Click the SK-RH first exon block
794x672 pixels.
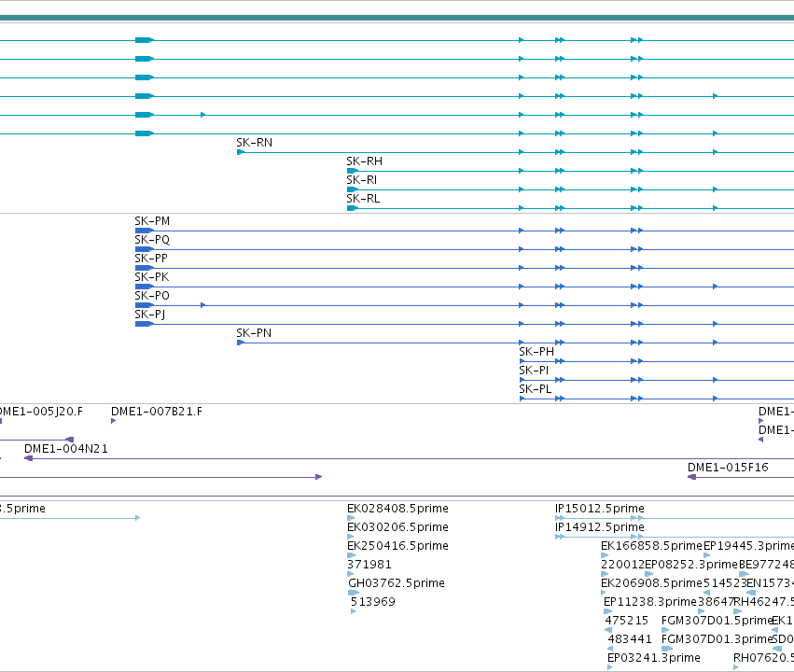[353, 171]
